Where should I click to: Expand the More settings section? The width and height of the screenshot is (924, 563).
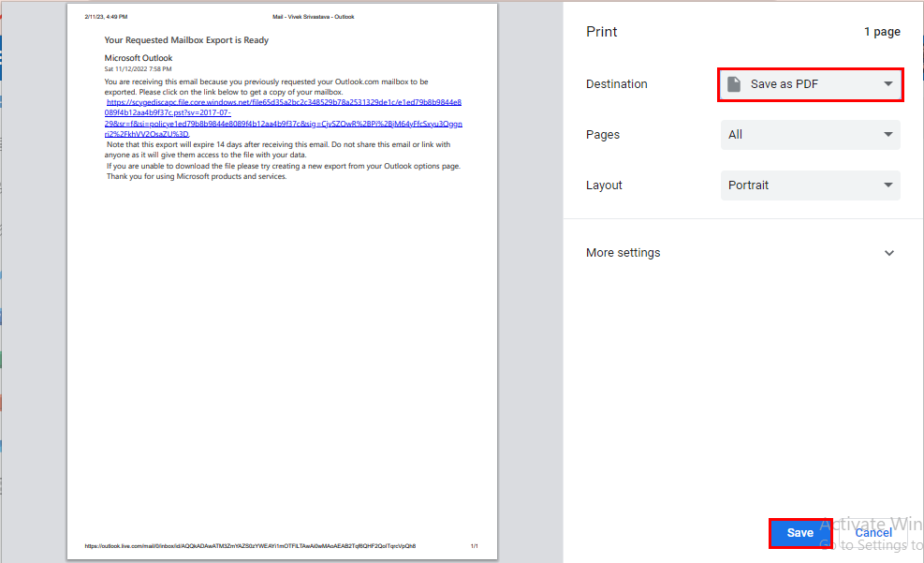coord(623,253)
